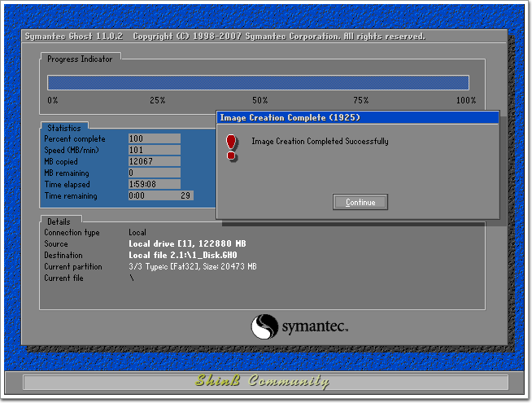Click the Percent complete value 100
The height and width of the screenshot is (403, 532).
(x=155, y=138)
